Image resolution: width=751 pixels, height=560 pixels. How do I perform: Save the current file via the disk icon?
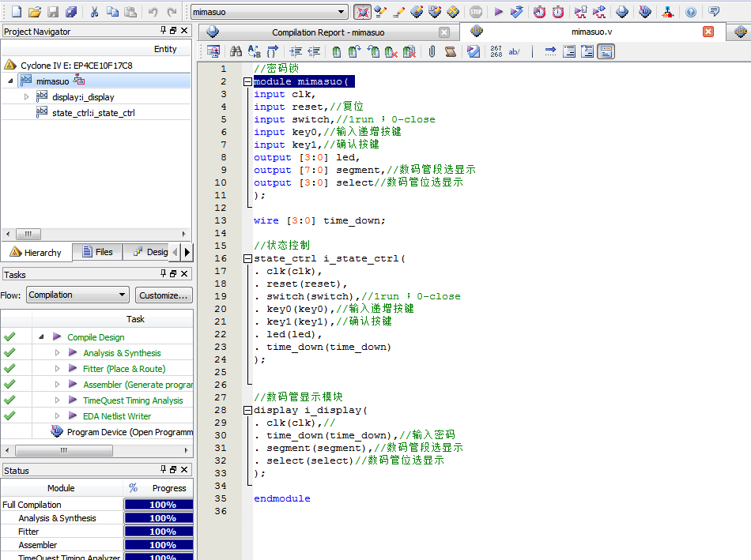pos(53,12)
